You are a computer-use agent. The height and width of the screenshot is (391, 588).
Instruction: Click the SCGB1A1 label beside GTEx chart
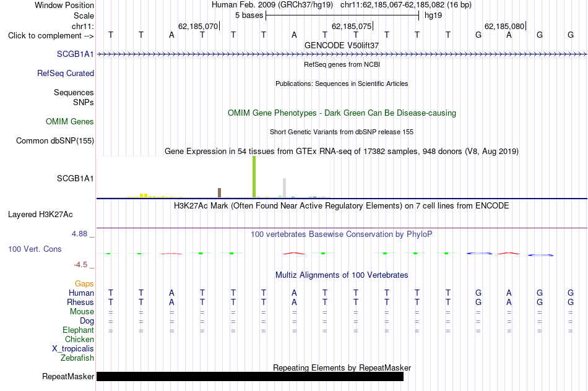(75, 178)
